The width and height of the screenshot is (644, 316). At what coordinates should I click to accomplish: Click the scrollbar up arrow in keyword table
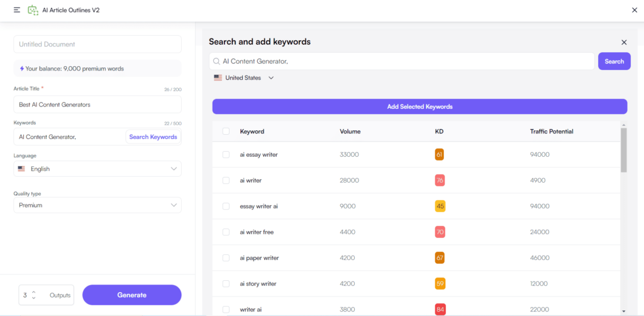coord(624,125)
